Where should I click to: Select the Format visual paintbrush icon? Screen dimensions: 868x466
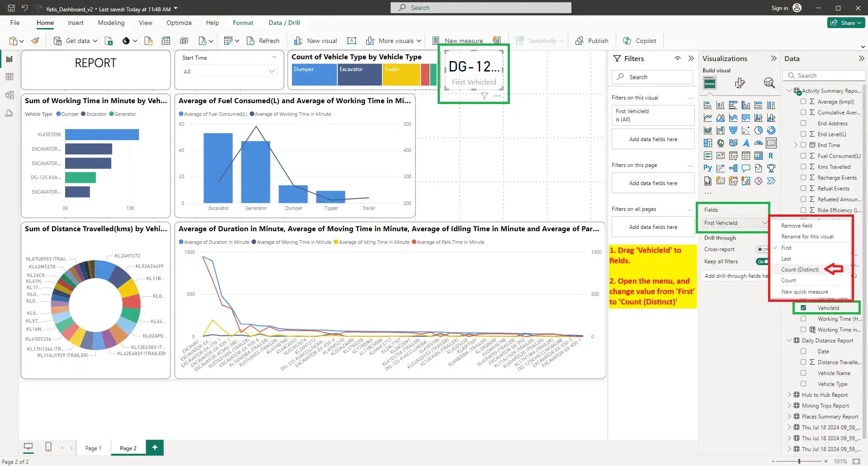tap(740, 83)
